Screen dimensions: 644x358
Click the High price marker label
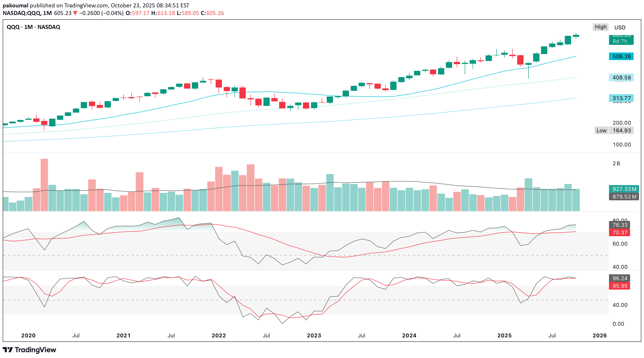click(600, 27)
